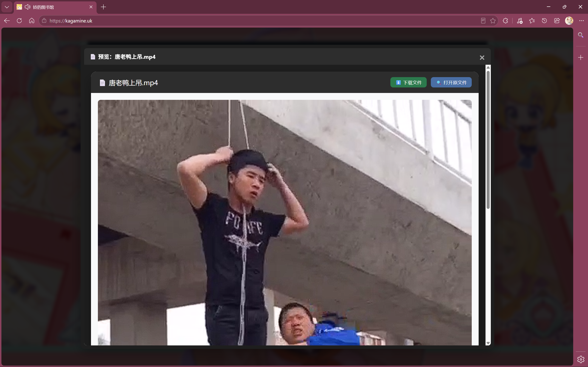Open the Favorites list icon
The image size is (588, 367).
(x=532, y=21)
